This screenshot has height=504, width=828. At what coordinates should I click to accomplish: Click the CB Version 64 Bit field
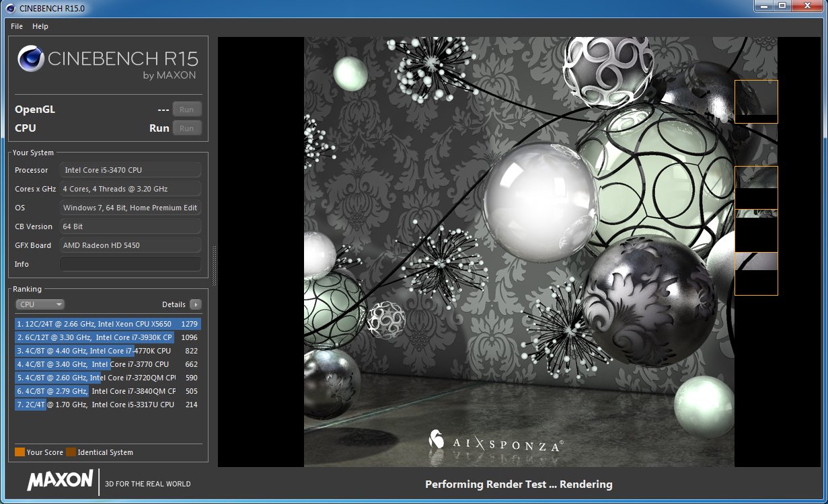[x=130, y=226]
